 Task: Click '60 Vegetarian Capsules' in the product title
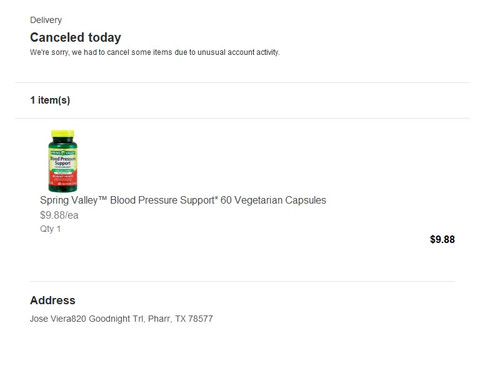pos(273,200)
